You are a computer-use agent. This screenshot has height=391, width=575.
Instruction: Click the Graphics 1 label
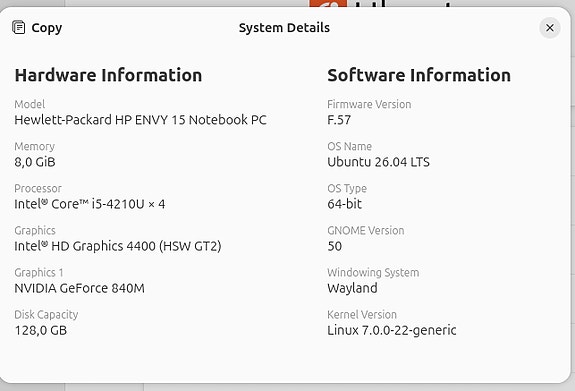39,273
